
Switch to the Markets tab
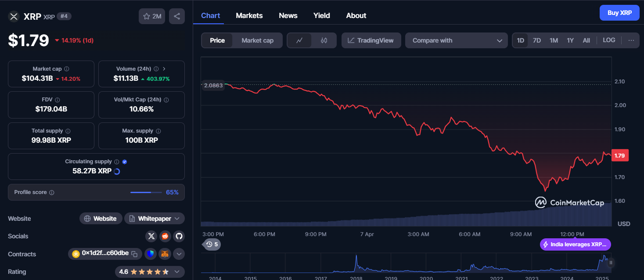pos(249,15)
